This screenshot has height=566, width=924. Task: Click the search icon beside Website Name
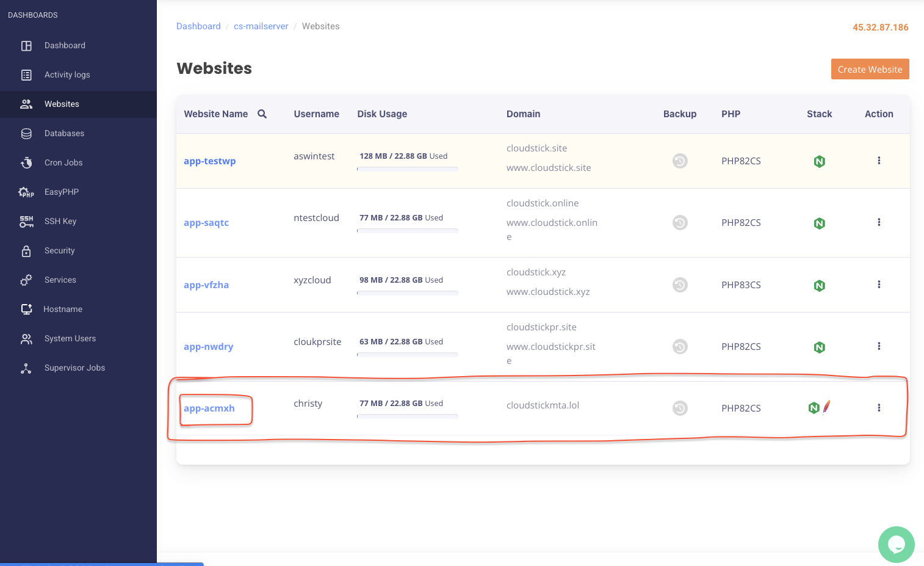point(262,114)
